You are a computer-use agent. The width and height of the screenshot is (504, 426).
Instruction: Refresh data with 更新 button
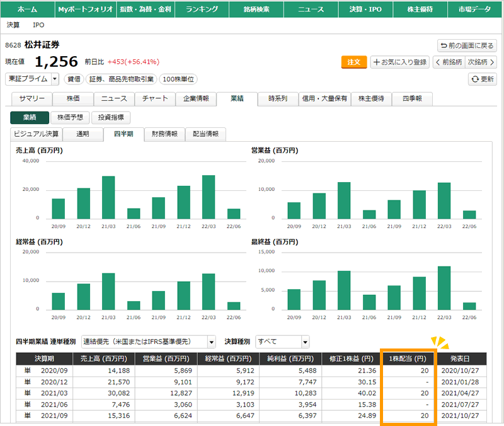click(x=483, y=79)
